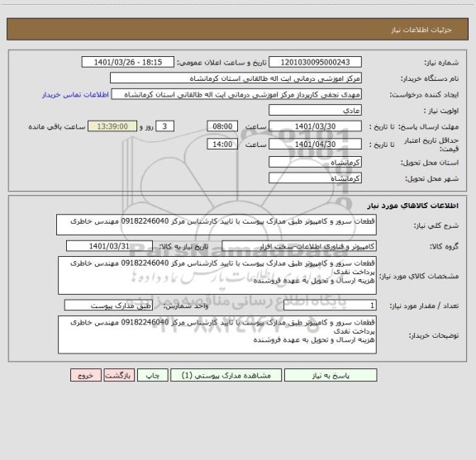Click the شرح کلی نیاز text box
The image size is (476, 460).
[217, 225]
